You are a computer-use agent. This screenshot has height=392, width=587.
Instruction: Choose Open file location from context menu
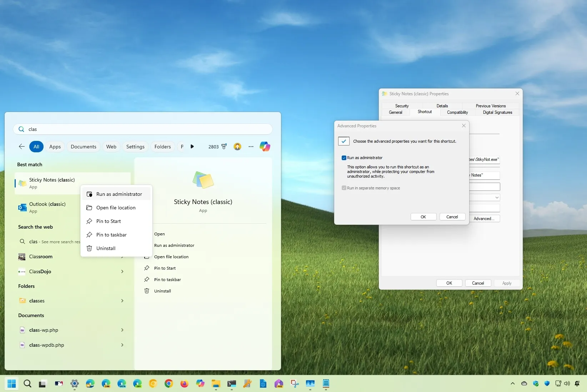pyautogui.click(x=116, y=208)
